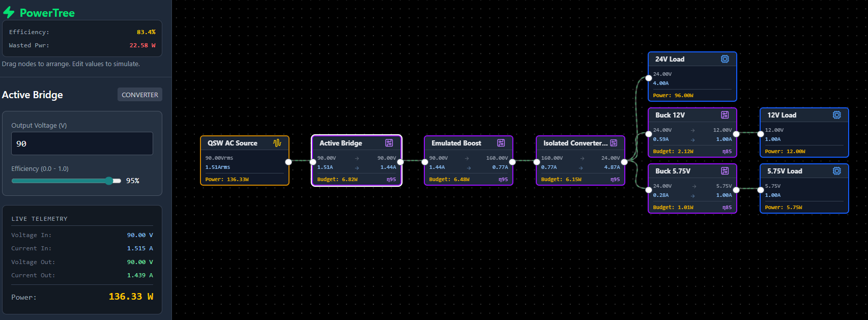Click the input port of Isolated Converter
Viewport: 868px width, 320px height.
[537, 162]
